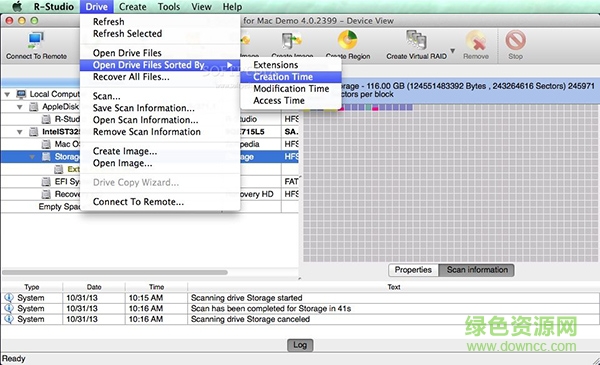The height and width of the screenshot is (365, 600).
Task: Click the Mac OS partition icon
Action: pyautogui.click(x=46, y=144)
